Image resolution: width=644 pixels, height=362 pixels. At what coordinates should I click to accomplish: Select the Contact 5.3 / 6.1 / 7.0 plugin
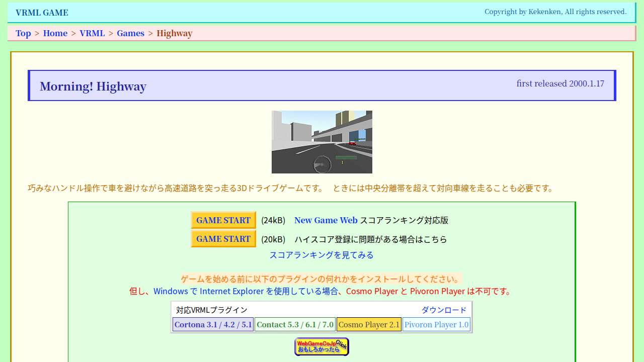(295, 324)
